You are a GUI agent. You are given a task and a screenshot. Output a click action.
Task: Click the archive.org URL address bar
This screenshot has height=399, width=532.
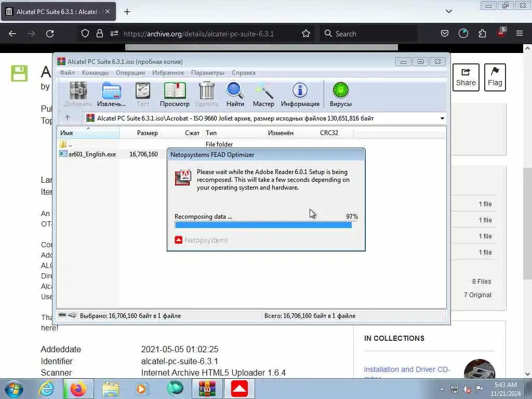[198, 34]
